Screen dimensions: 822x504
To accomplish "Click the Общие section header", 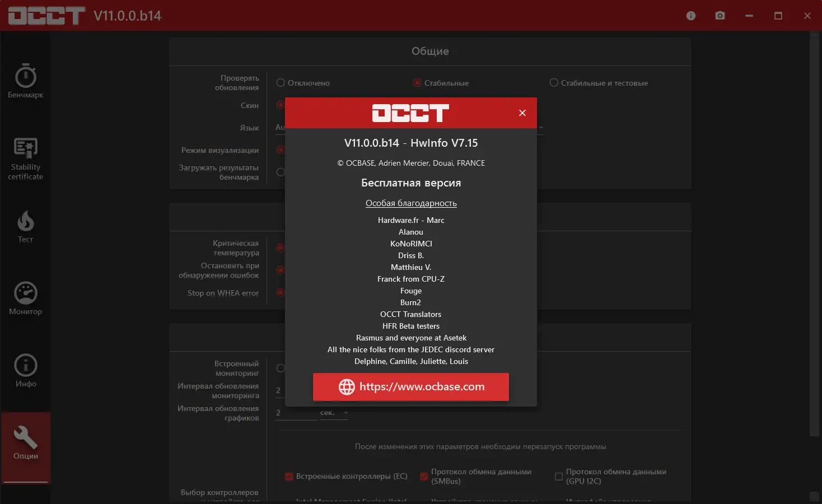I will click(x=430, y=51).
